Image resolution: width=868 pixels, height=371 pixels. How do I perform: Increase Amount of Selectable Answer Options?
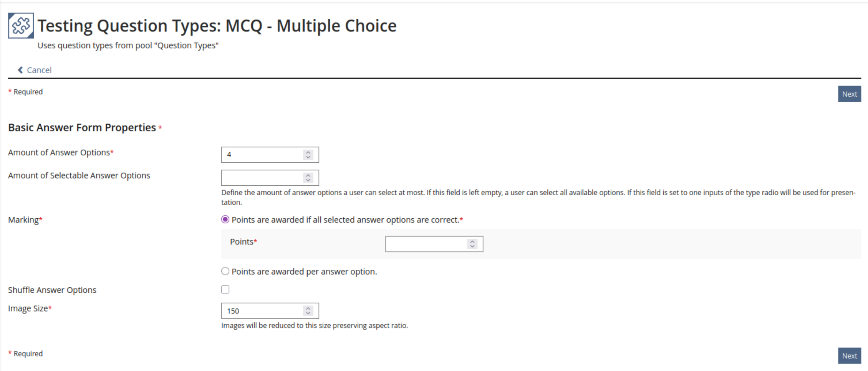(308, 175)
